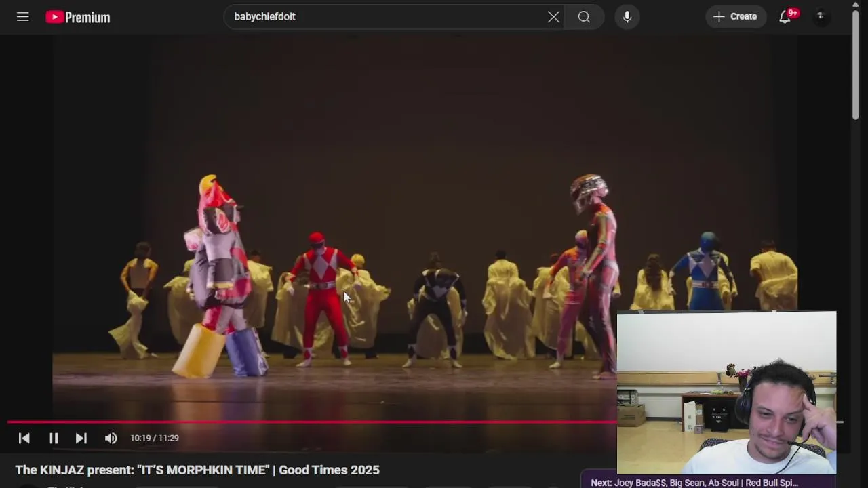Open the hamburger guide menu

[23, 17]
